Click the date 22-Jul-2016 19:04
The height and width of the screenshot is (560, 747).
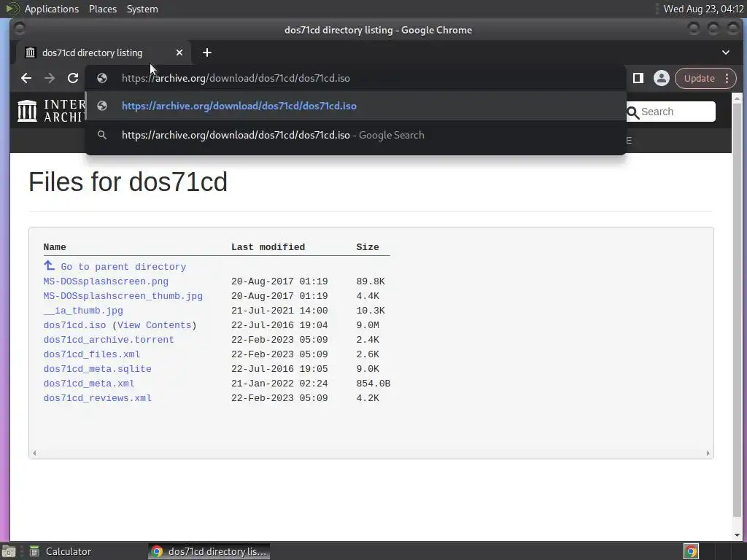click(279, 325)
